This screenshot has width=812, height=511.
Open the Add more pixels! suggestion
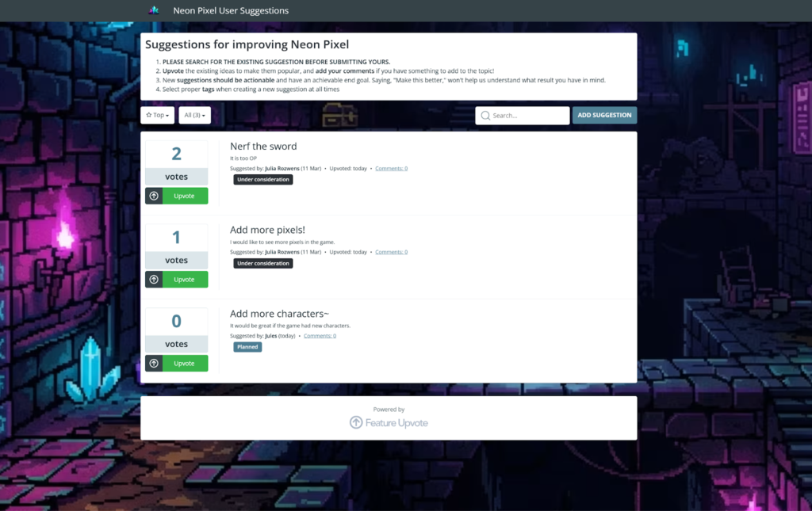coord(267,231)
